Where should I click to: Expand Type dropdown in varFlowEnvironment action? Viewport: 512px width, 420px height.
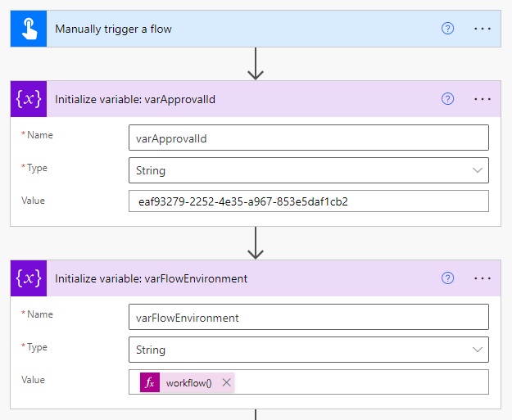[478, 350]
